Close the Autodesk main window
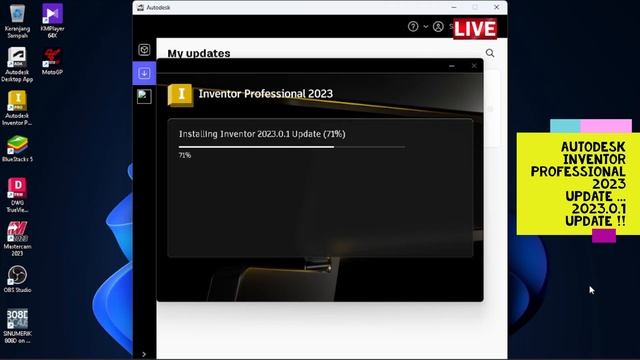Viewport: 640px width, 360px height. click(496, 7)
